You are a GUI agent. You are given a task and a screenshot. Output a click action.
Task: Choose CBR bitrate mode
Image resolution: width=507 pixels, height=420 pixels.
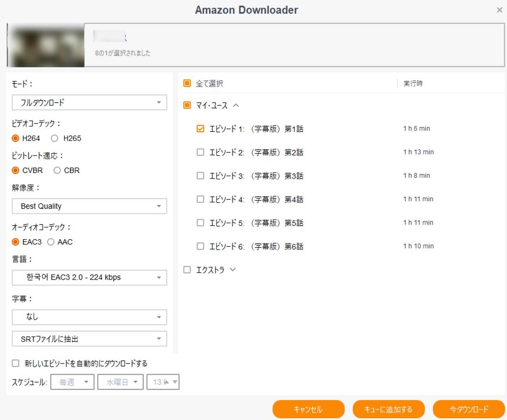click(57, 170)
